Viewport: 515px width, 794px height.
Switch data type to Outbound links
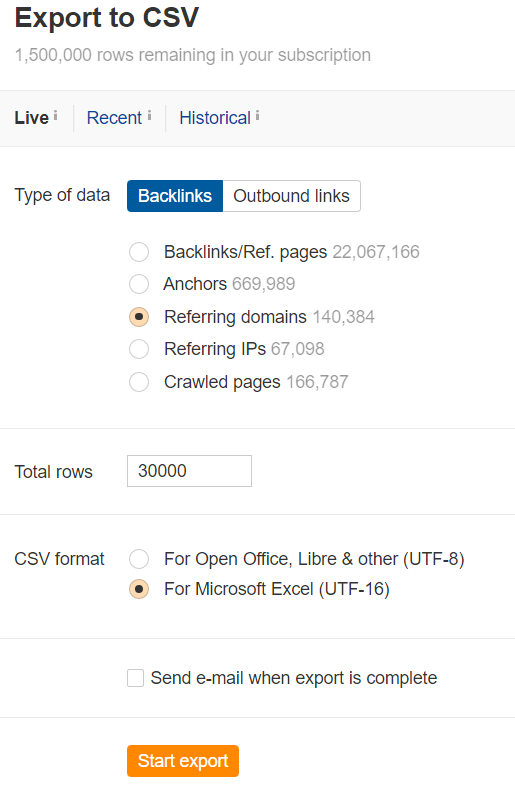pos(292,196)
